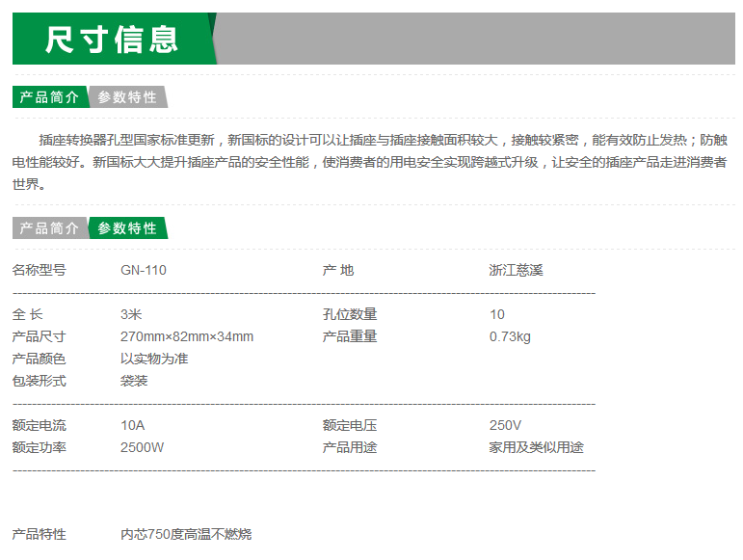The height and width of the screenshot is (560, 743).
Task: Select the gray 产品简介 tab above the specs table
Action: coord(49,228)
